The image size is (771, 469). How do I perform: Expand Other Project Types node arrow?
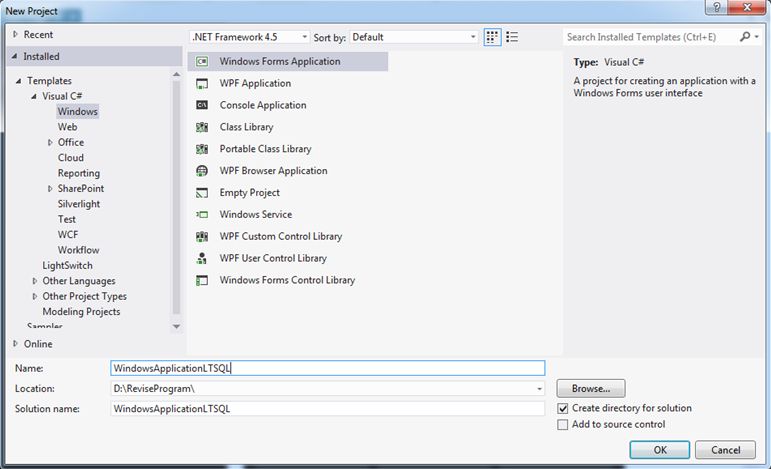coord(34,296)
